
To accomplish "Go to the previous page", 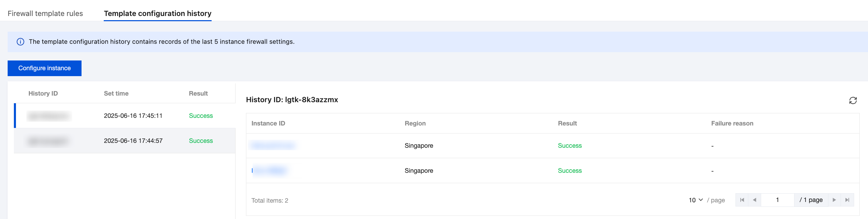I will [x=755, y=200].
